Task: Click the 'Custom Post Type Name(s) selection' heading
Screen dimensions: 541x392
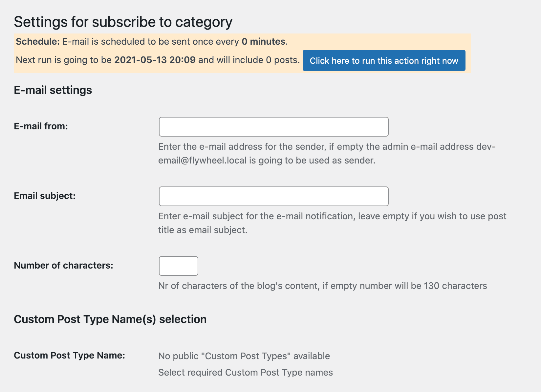Action: (x=110, y=319)
